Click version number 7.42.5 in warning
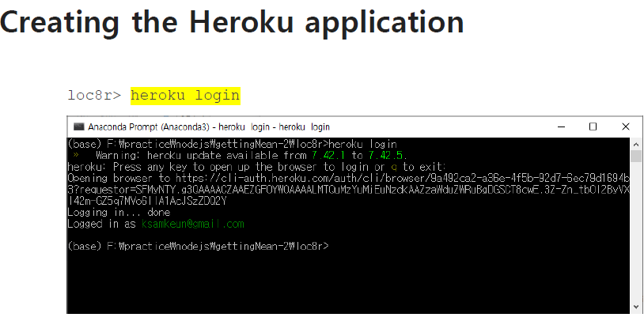644x321 pixels. tap(385, 156)
